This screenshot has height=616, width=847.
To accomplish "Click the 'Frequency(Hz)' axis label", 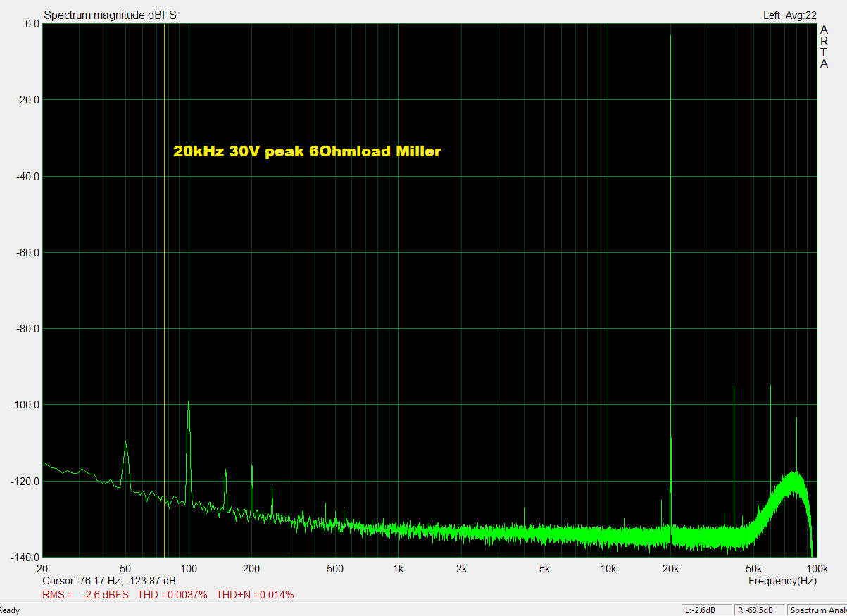I will [x=781, y=581].
